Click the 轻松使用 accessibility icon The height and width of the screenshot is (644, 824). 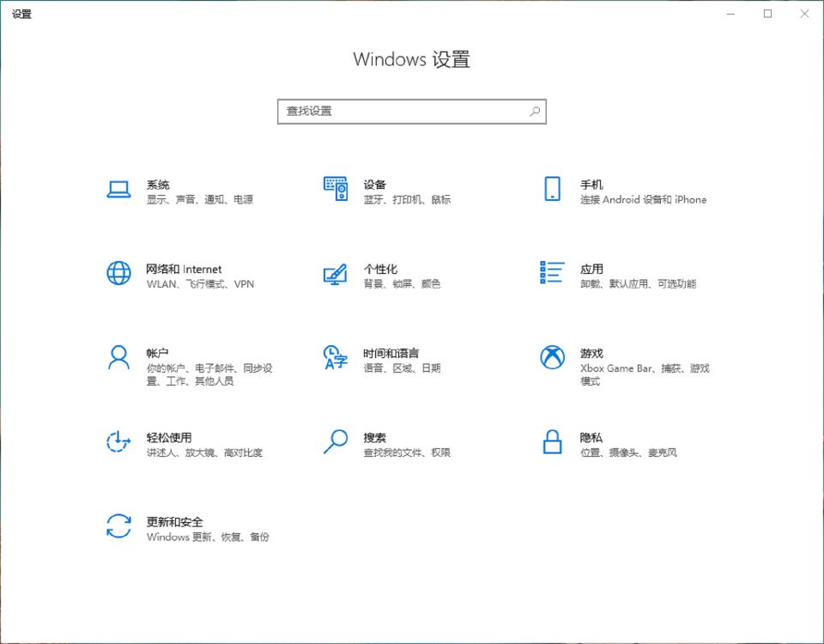(x=118, y=441)
